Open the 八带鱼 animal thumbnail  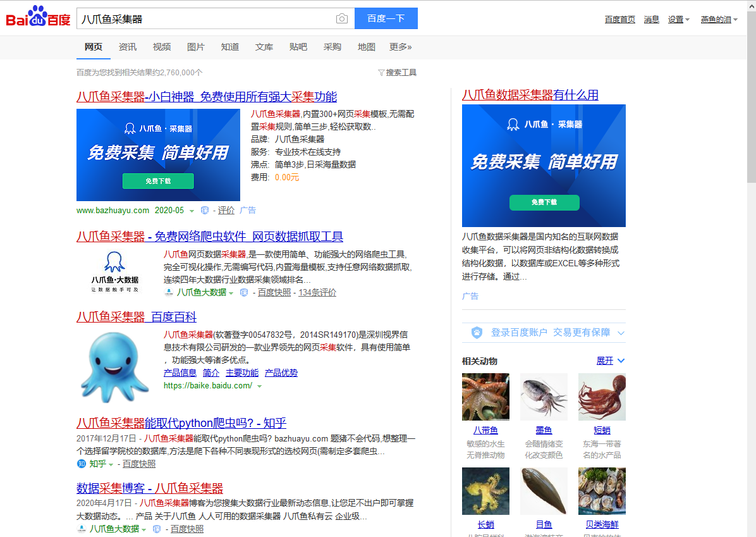485,397
